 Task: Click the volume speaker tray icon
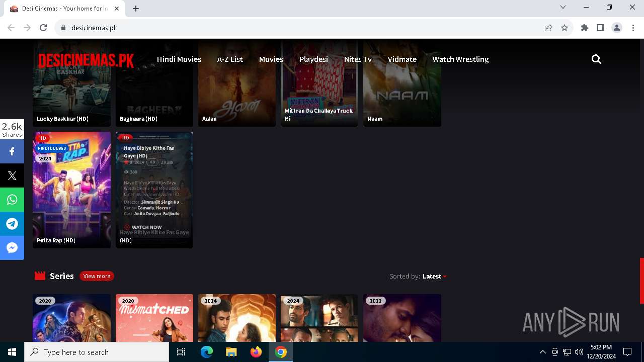pos(579,352)
